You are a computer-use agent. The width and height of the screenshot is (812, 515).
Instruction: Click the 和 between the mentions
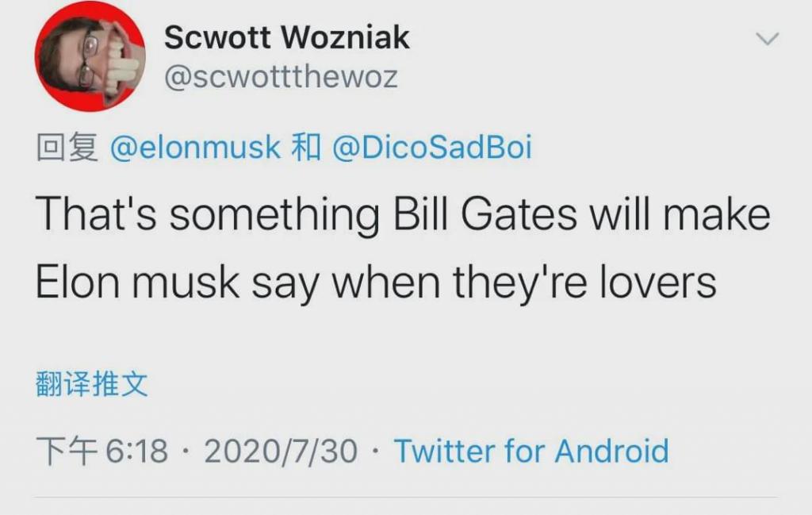[x=306, y=147]
